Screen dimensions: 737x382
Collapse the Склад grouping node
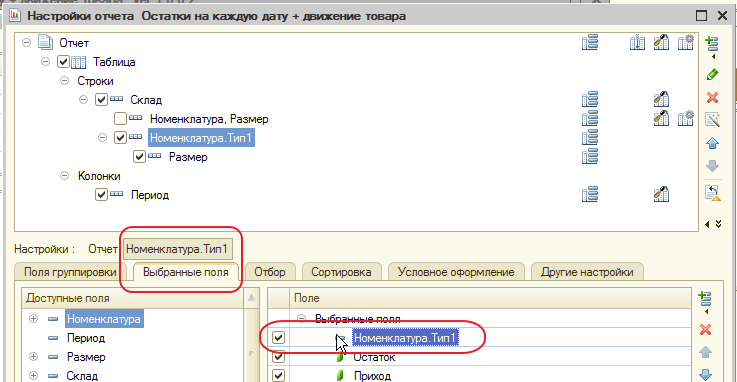(83, 100)
